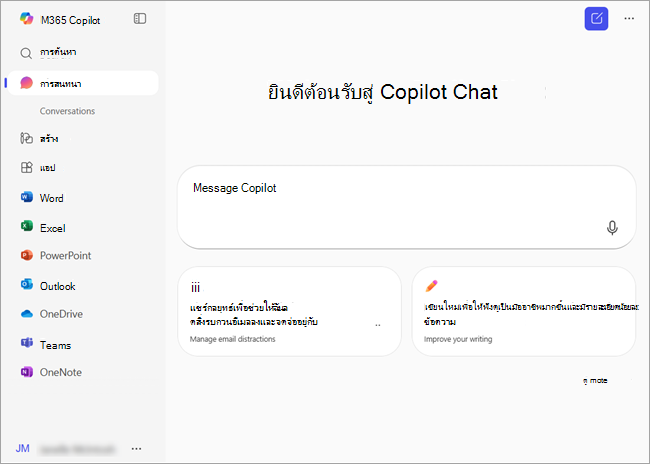Open the chat bubble icon in sidebar

27,83
